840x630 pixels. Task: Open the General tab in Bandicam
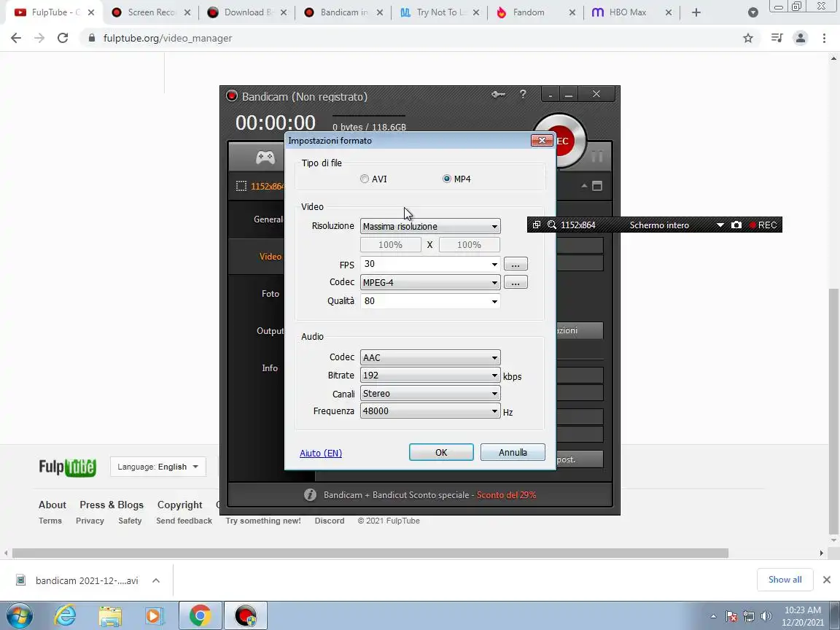pos(268,219)
